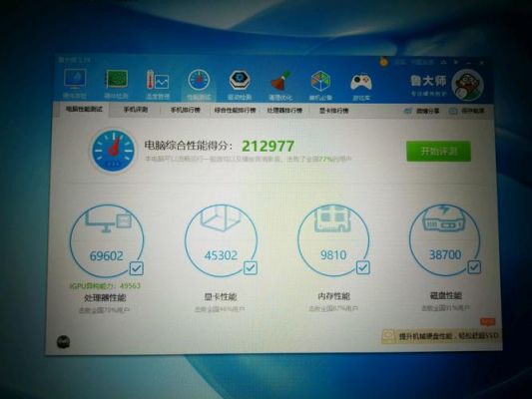Switch to the 显卡排行榜 tab
The image size is (532, 399).
333,111
